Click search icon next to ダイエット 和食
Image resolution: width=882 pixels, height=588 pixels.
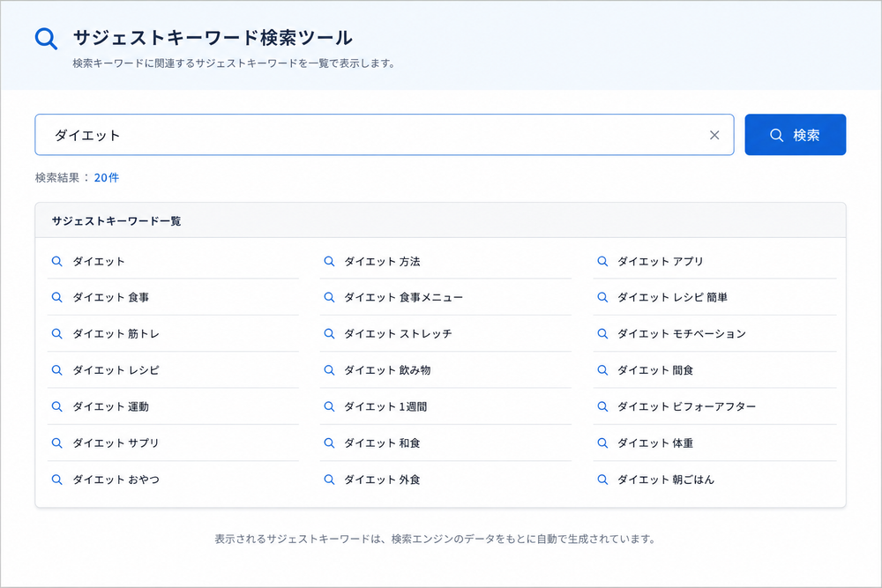(329, 443)
